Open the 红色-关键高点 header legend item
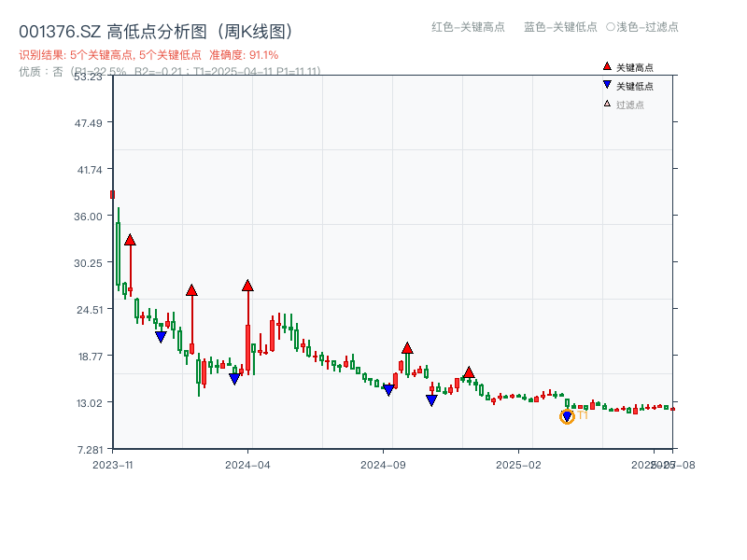 tap(460, 28)
